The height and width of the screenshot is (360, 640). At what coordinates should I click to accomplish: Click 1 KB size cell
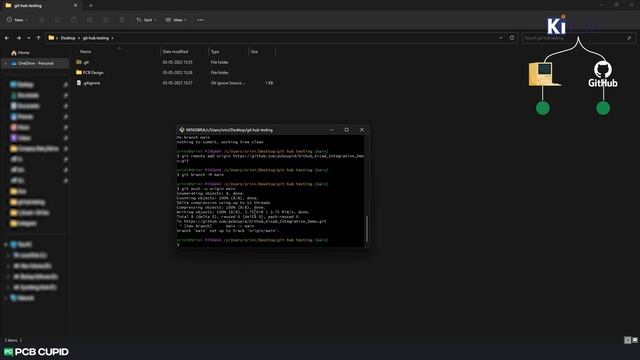coord(269,83)
